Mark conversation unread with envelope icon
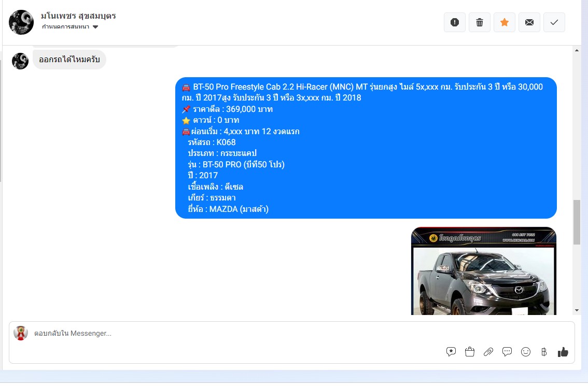Screen dimensions: 588x386 529,22
